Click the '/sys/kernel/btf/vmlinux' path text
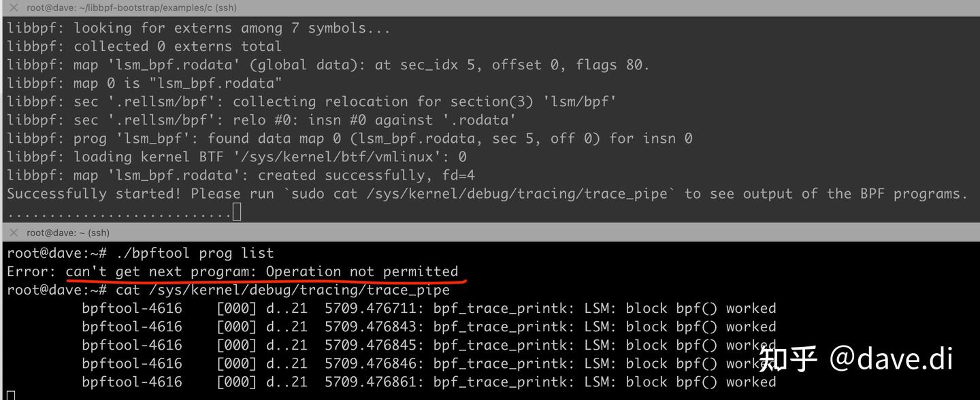The height and width of the screenshot is (400, 980). (x=350, y=156)
